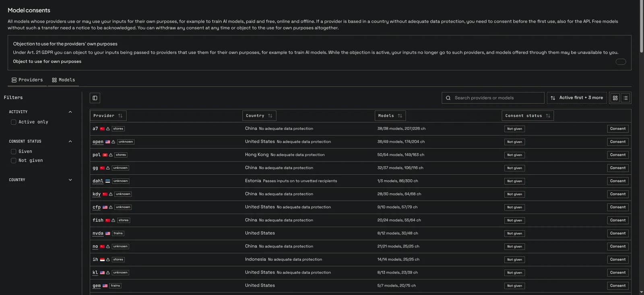Click the US flag on row gem

(x=105, y=286)
